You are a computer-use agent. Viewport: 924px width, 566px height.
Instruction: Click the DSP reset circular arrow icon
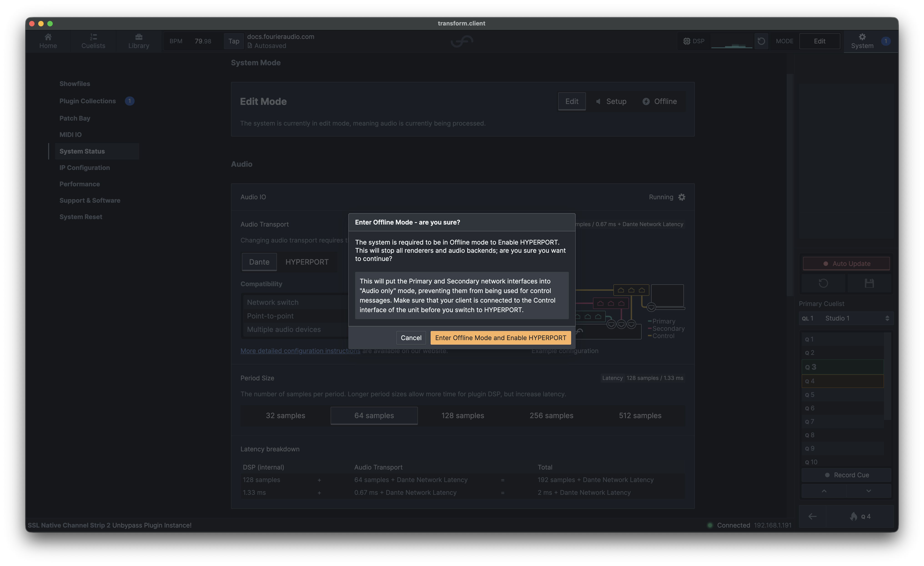[x=761, y=41]
